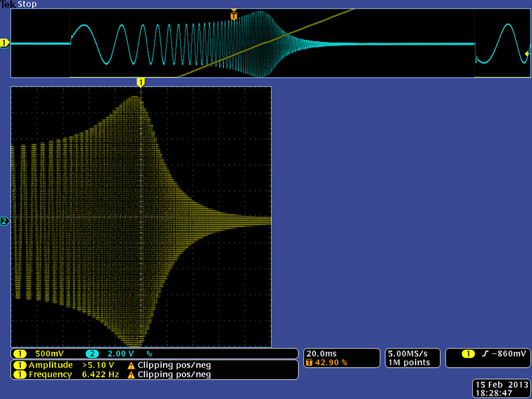Click the bandwidth limit icon after 2.00 V
Image resolution: width=532 pixels, height=399 pixels.
(149, 354)
